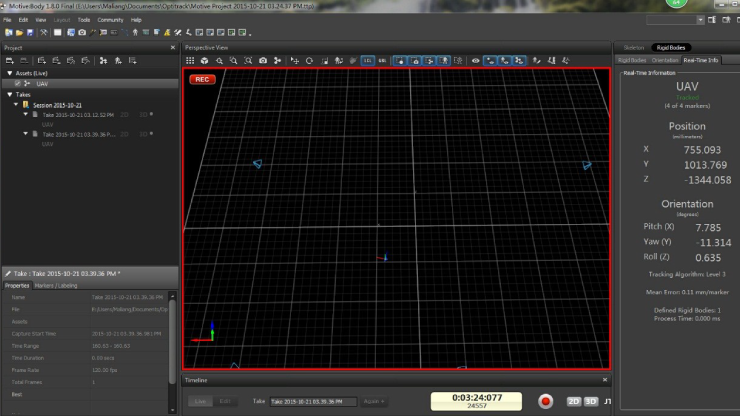Collapse the Assets (Live) tree section
Viewport: 740px width, 416px height.
[8, 73]
